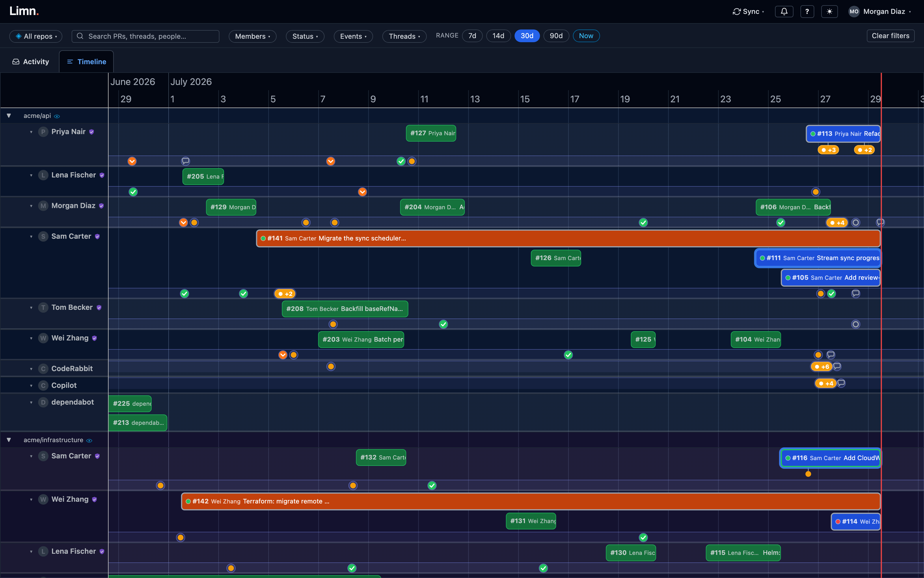Toggle the eye icon next to acme/infrastructure
The width and height of the screenshot is (924, 578).
(89, 440)
